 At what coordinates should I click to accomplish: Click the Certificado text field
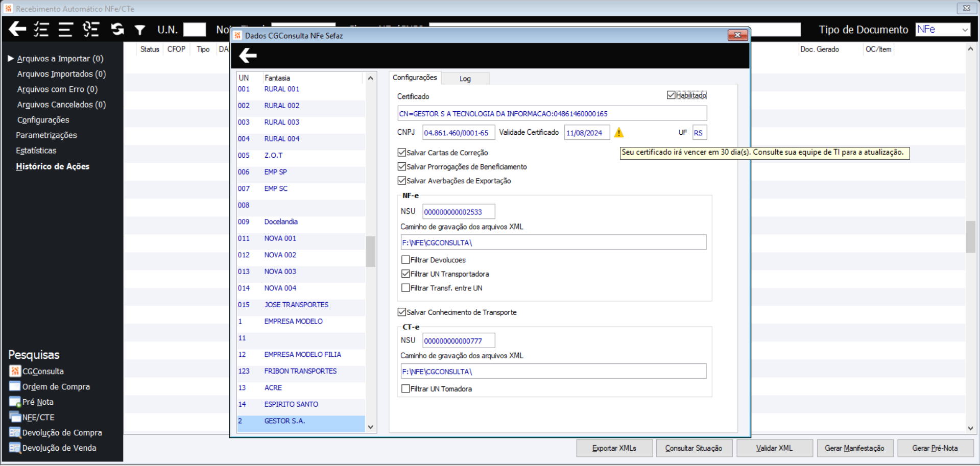pos(552,113)
